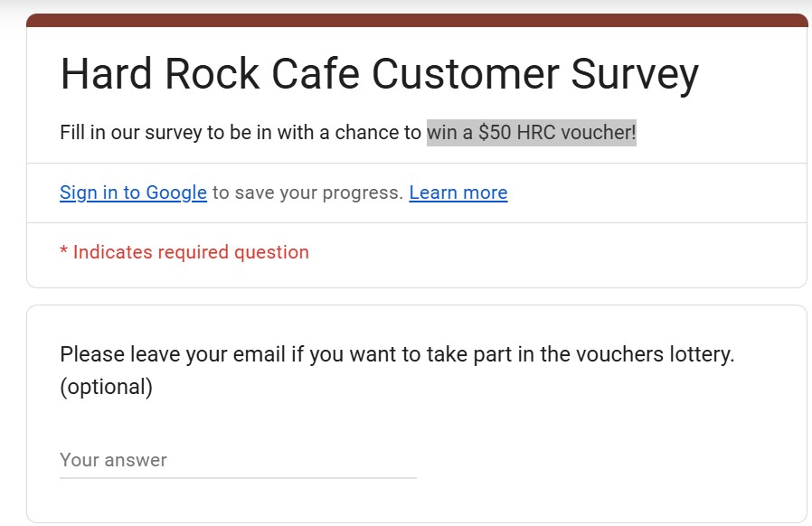Click the brown header bar atop the form
The height and width of the screenshot is (526, 812).
(416, 20)
